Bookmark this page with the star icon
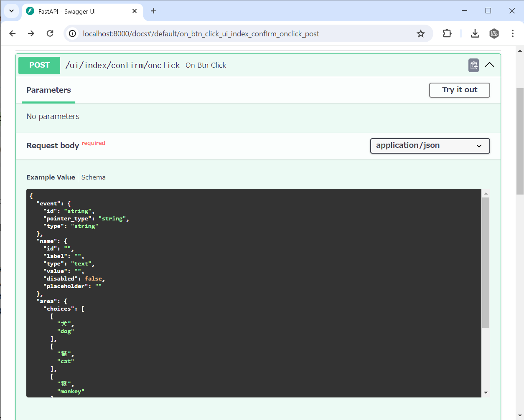The image size is (524, 420). pyautogui.click(x=421, y=33)
